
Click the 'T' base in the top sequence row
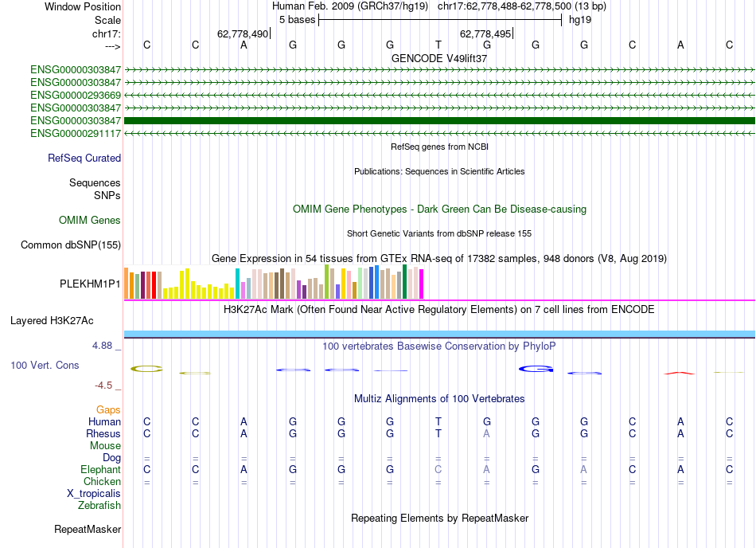[x=438, y=45]
